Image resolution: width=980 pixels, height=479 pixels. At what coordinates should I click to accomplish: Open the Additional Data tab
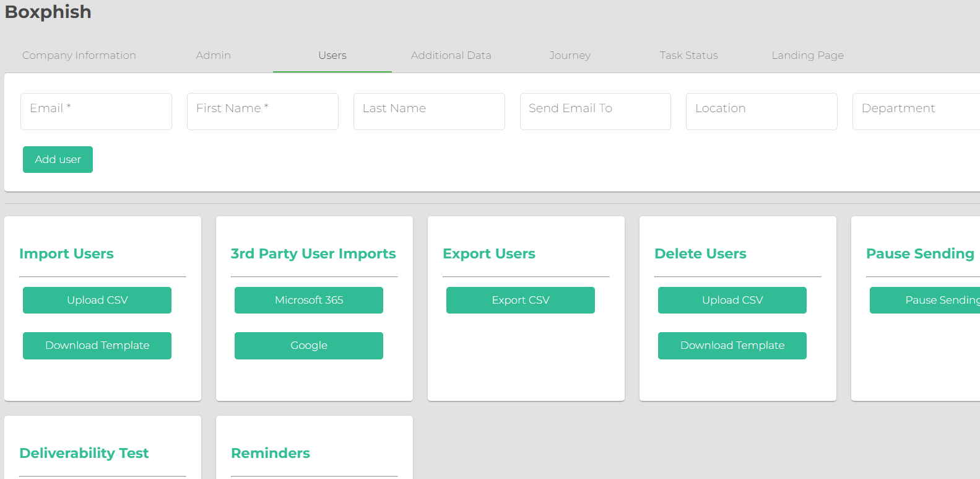click(x=451, y=55)
